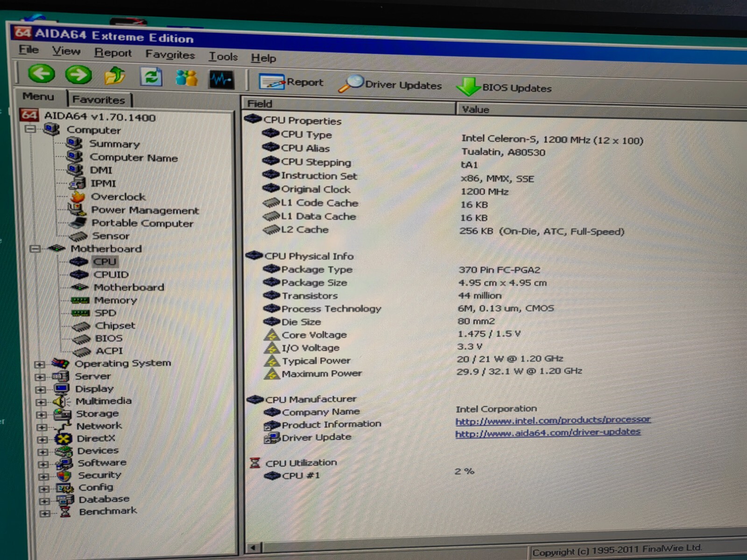The width and height of the screenshot is (747, 560).
Task: Select the Overclock flame icon
Action: coord(78,196)
